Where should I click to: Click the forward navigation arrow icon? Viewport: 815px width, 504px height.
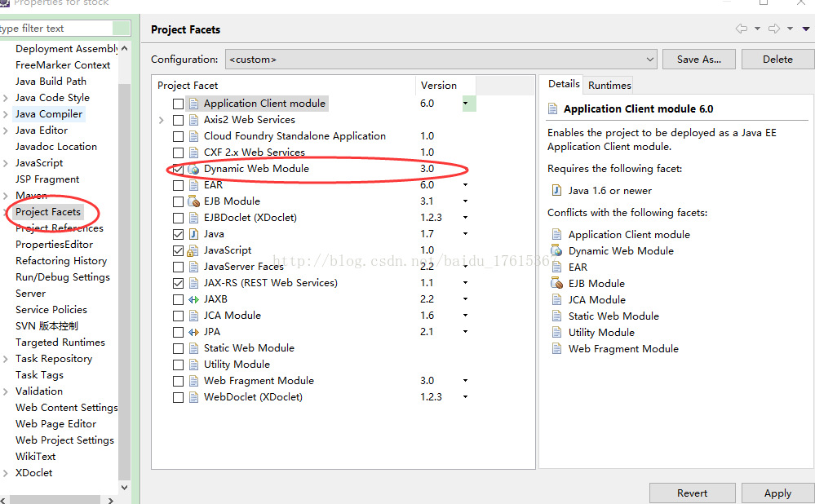pyautogui.click(x=773, y=29)
